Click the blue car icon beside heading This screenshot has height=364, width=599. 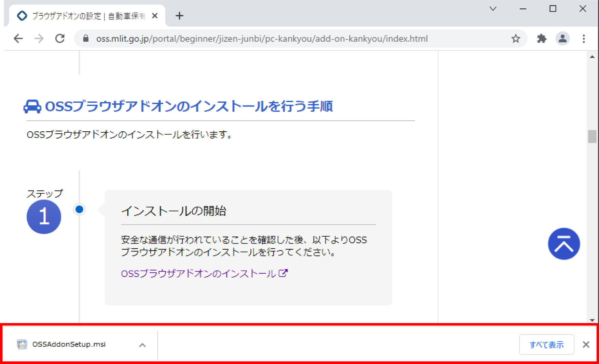[x=32, y=106]
